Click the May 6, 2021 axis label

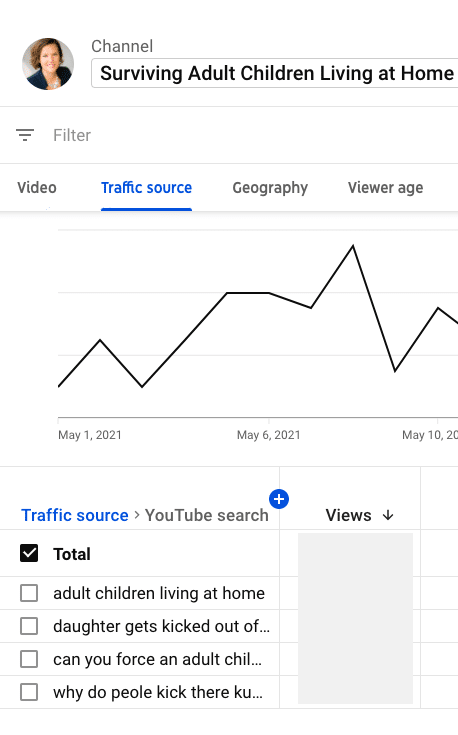269,435
